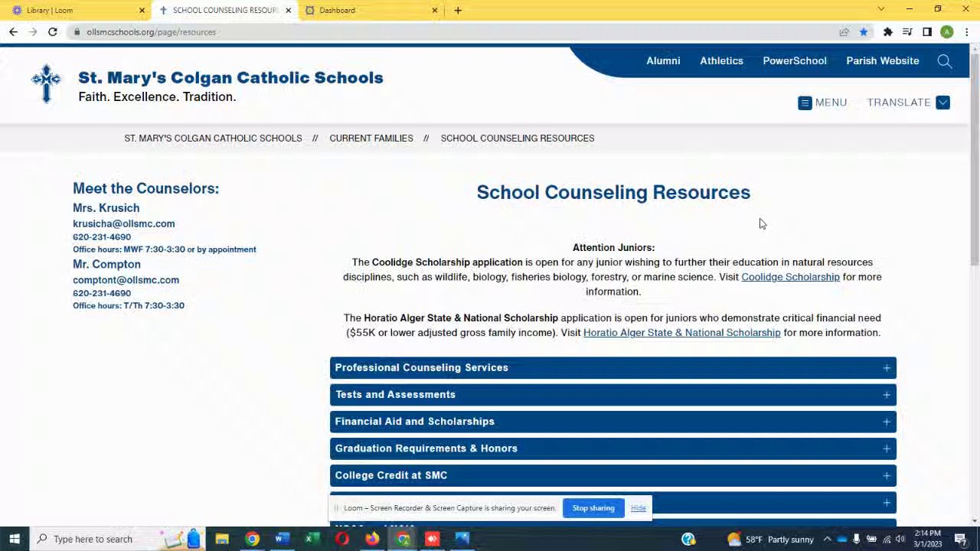Open the new tab plus button
Image resolution: width=980 pixels, height=551 pixels.
tap(458, 10)
